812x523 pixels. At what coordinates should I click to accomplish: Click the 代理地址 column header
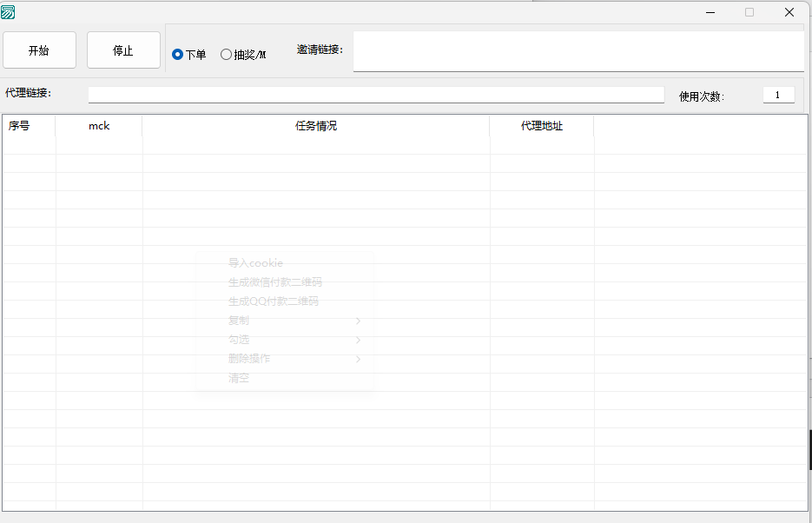[x=542, y=126]
